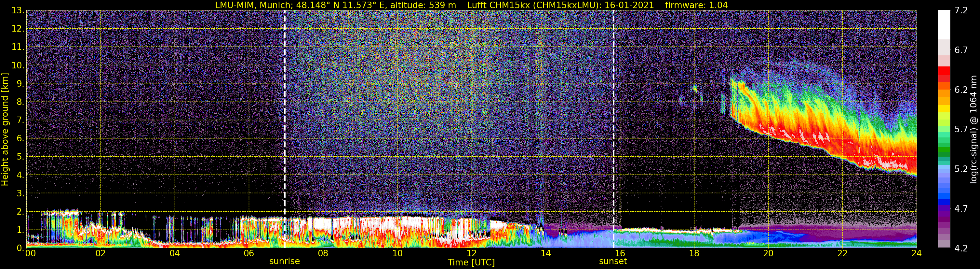
Task: Click the 'Time [UTC]' axis label
Action: tap(471, 262)
